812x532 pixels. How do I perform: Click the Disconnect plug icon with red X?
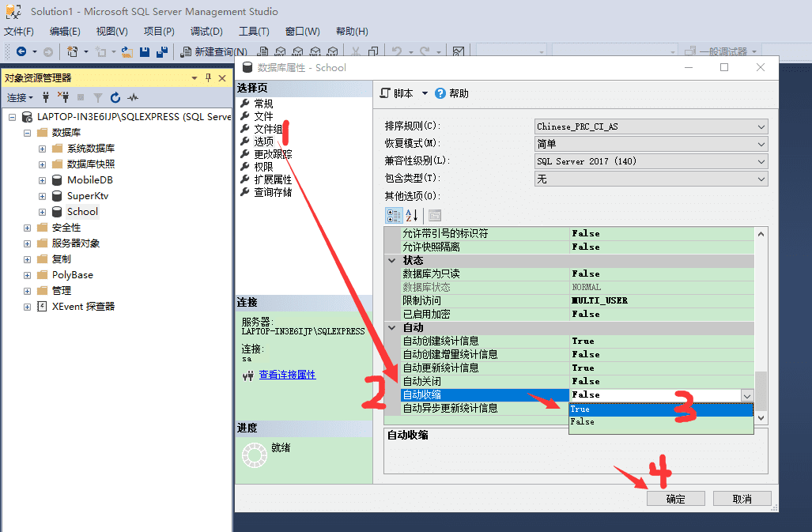(x=63, y=97)
